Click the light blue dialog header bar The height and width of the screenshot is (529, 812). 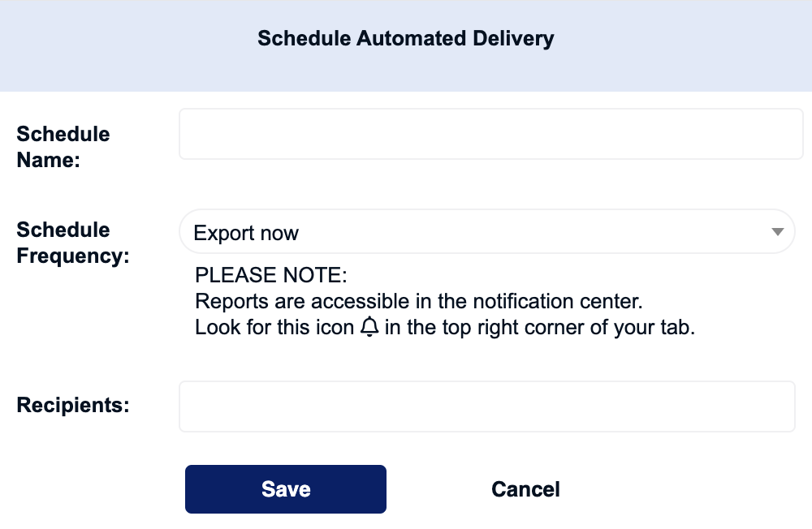tap(406, 46)
